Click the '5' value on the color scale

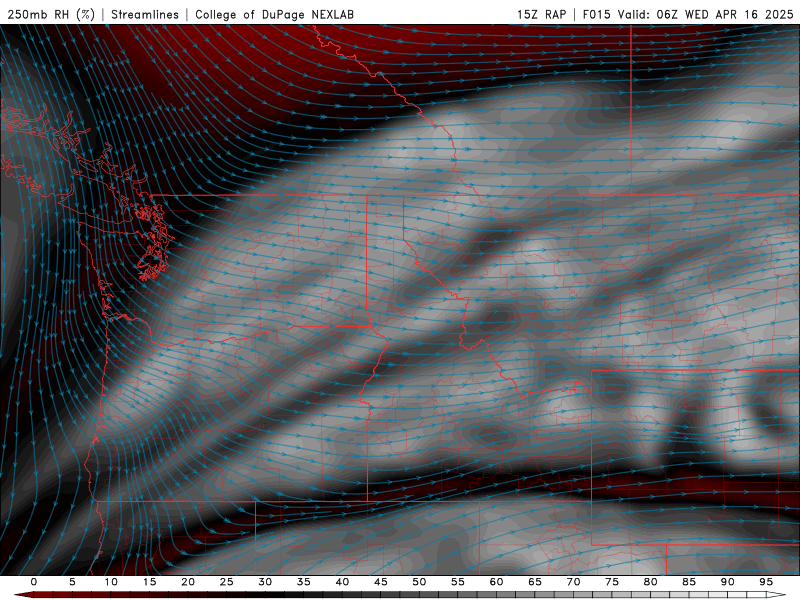[72, 582]
